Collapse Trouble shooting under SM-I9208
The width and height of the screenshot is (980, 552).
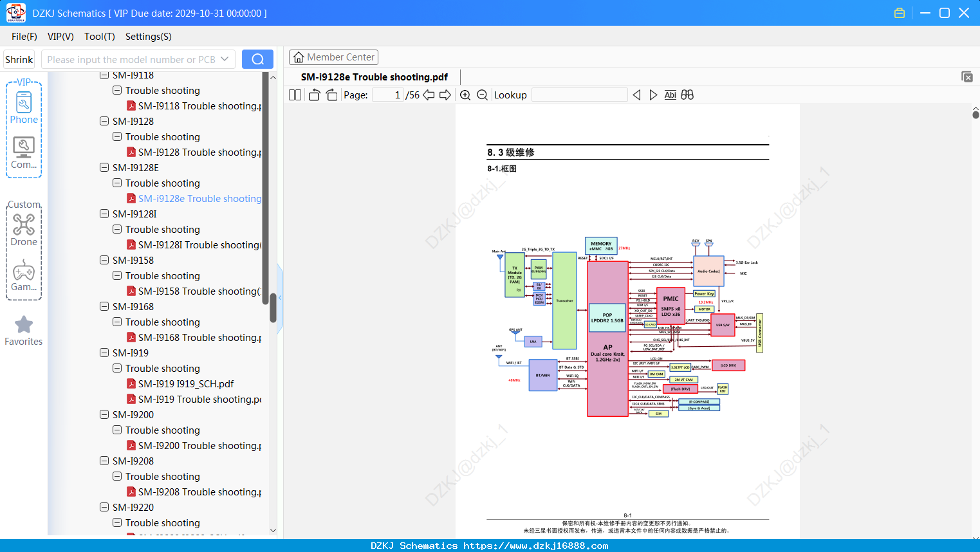point(117,476)
